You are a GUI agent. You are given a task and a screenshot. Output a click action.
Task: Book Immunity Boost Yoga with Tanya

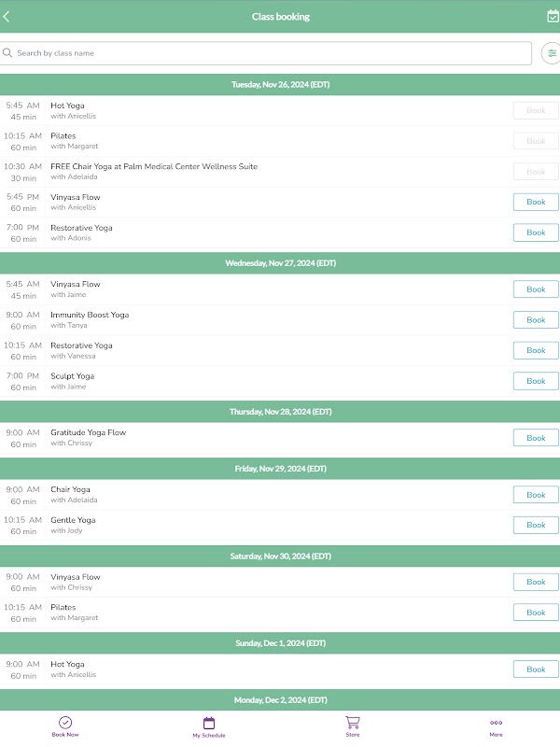point(536,320)
